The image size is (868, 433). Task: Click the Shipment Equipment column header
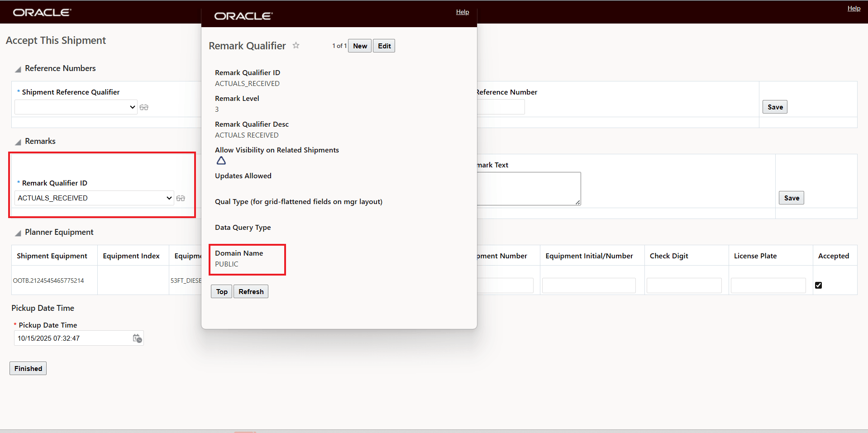(x=52, y=256)
